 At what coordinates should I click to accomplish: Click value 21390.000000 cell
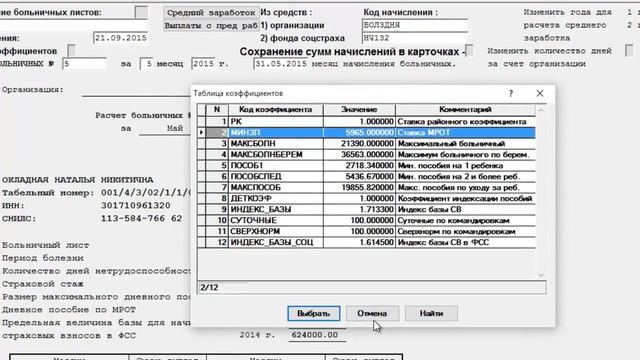tap(359, 144)
